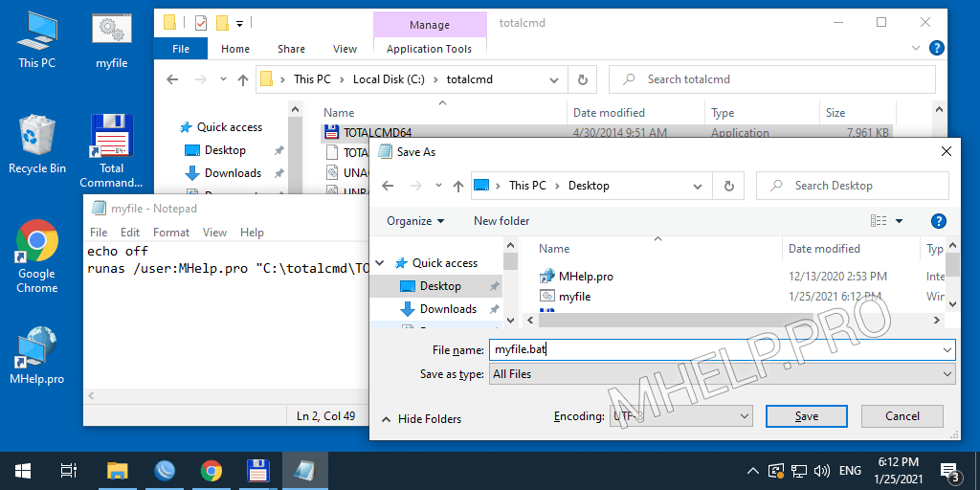Open Recent locations dropdown in Save As
Image resolution: width=980 pixels, height=490 pixels.
point(438,186)
